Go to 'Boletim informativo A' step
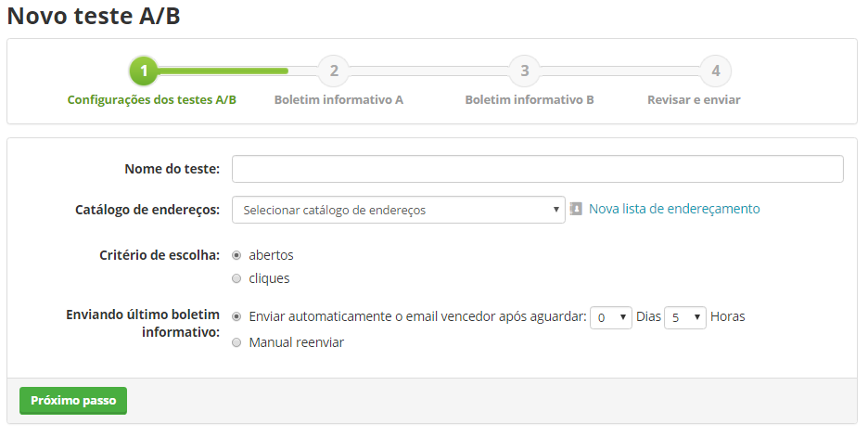Viewport: 868px width, 437px height. 338,99
